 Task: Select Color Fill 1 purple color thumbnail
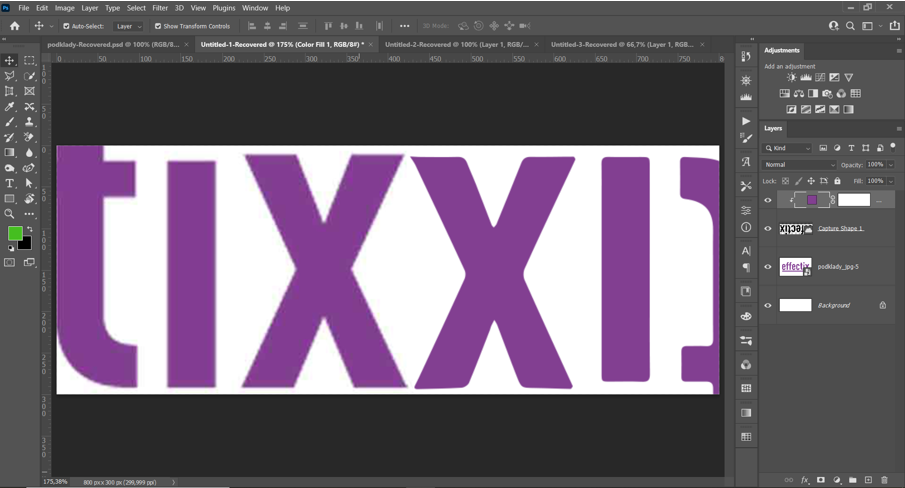tap(812, 200)
